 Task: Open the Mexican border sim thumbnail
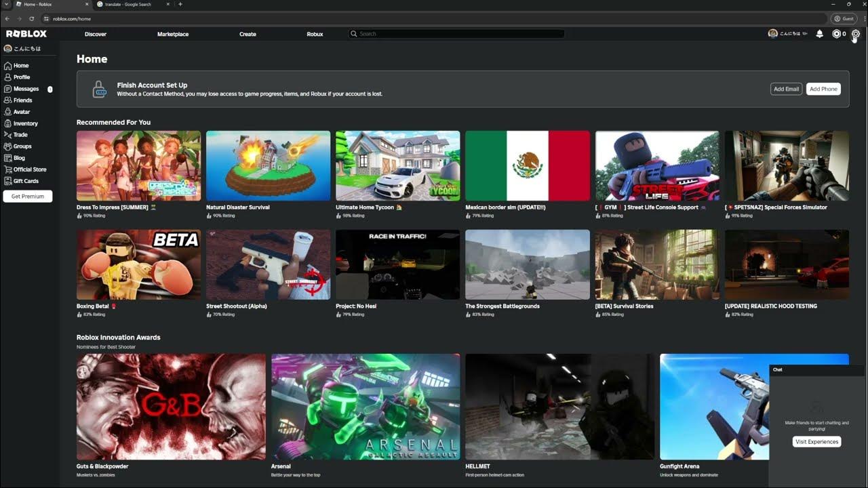tap(528, 166)
